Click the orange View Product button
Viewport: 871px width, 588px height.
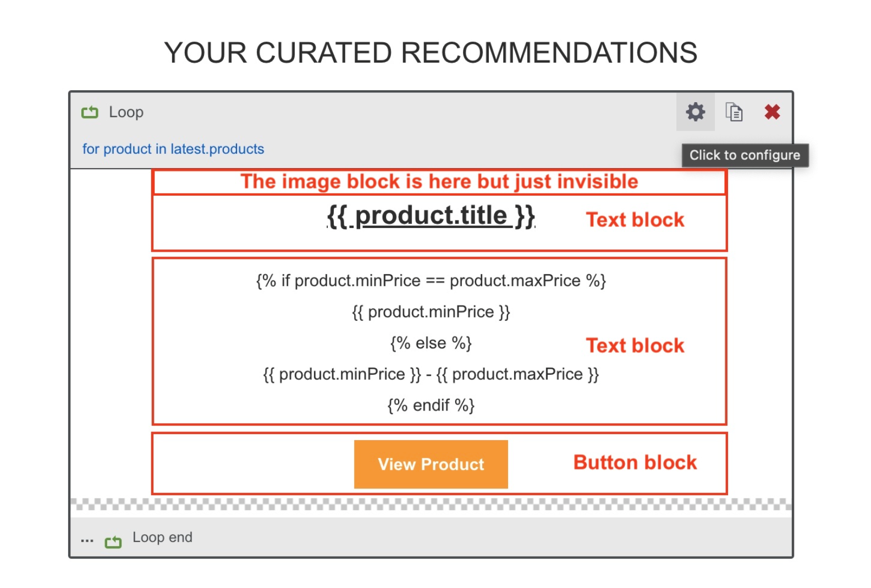coord(431,464)
